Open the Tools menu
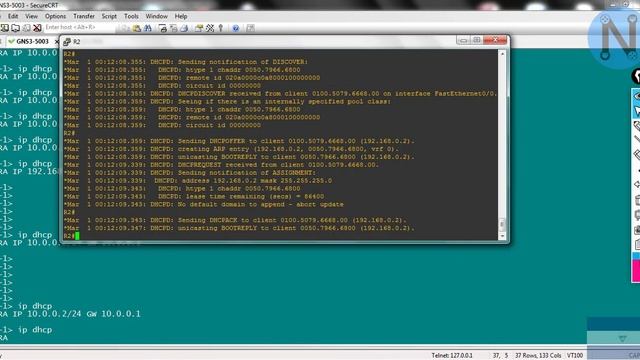640x360 pixels. point(131,16)
